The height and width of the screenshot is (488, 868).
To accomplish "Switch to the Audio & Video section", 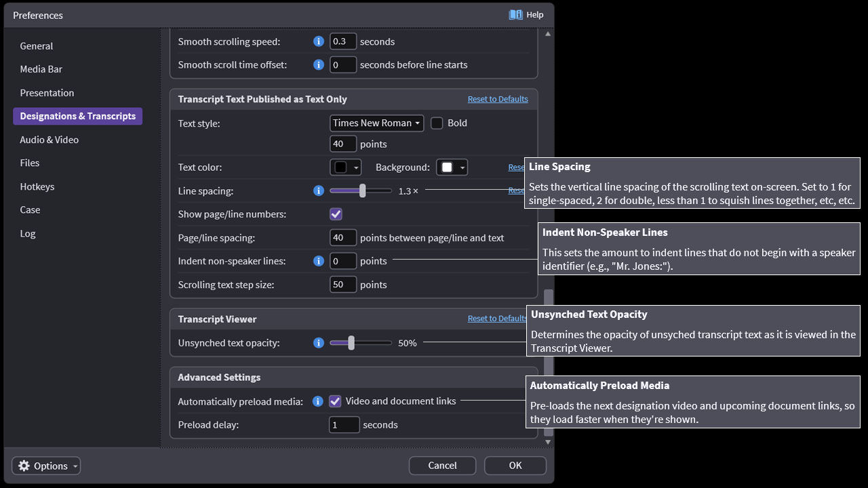I will [x=50, y=140].
